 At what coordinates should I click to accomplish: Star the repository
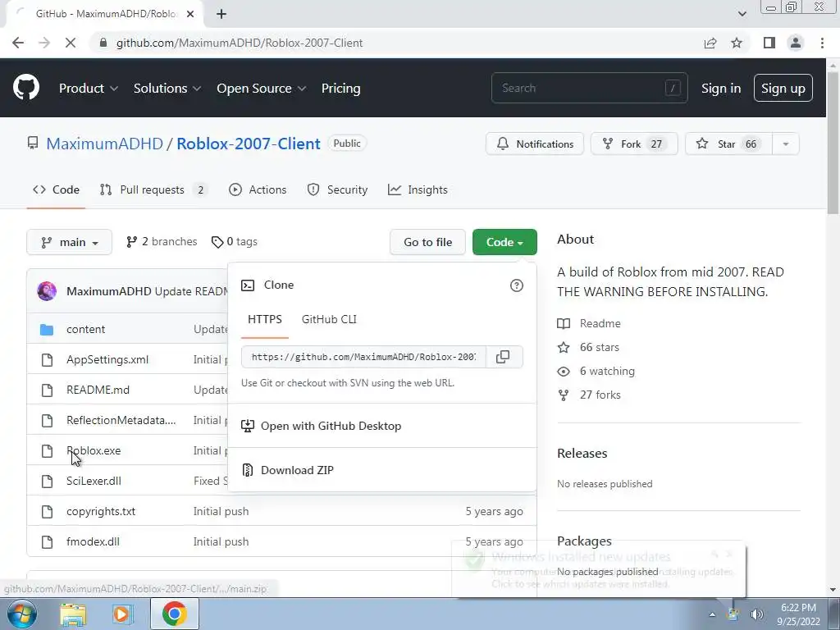point(728,144)
